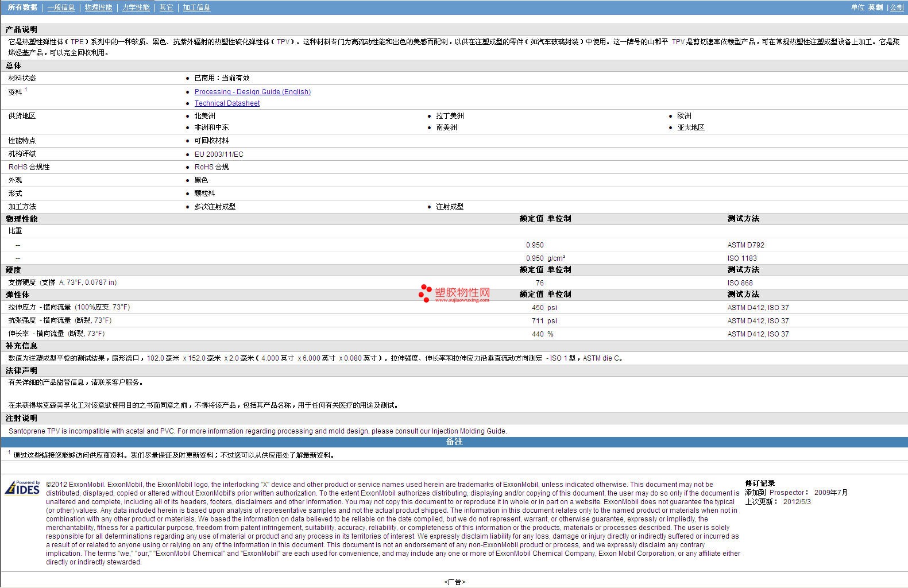Select the ISO 868 test method

pos(740,283)
